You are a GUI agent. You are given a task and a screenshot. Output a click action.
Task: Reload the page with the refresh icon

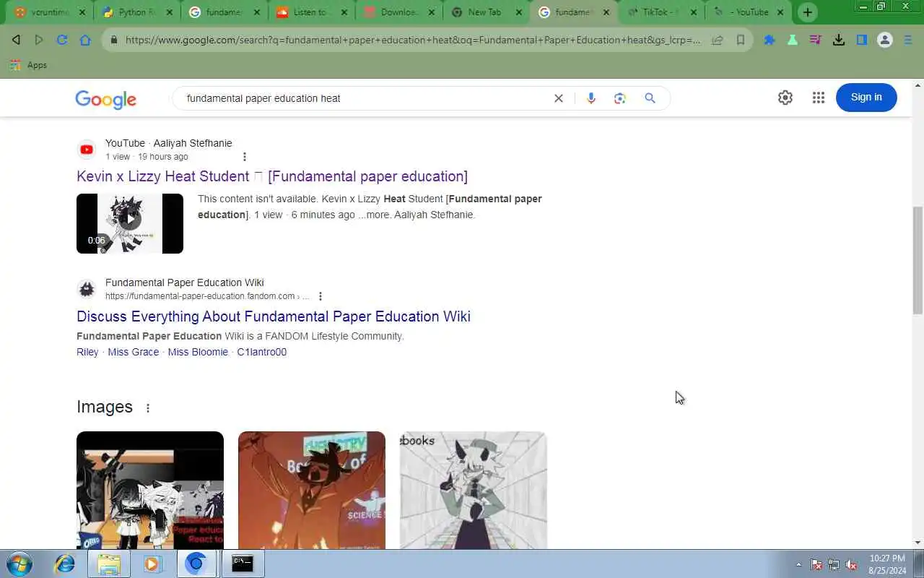point(62,40)
